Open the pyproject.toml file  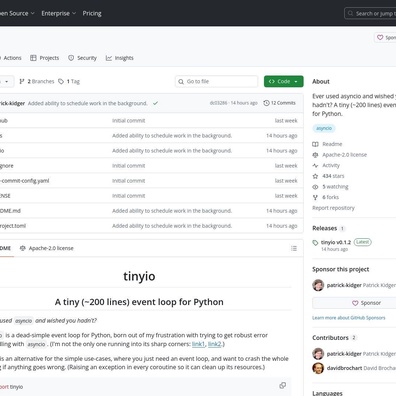coord(13,226)
